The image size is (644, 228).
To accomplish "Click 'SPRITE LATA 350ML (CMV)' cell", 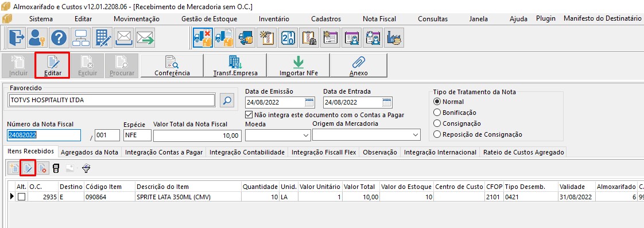I will (188, 197).
